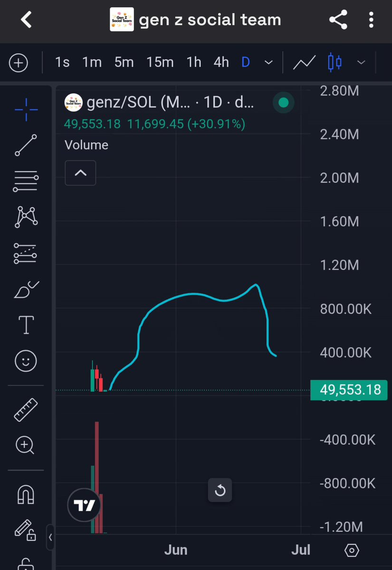Open the chart type dropdown chevron
The height and width of the screenshot is (570, 392).
click(361, 63)
